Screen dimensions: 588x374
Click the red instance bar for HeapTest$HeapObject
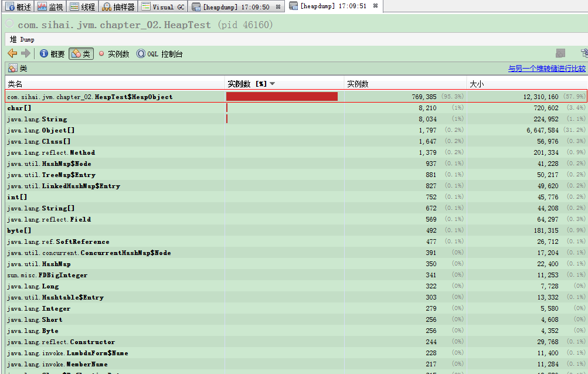click(x=282, y=96)
